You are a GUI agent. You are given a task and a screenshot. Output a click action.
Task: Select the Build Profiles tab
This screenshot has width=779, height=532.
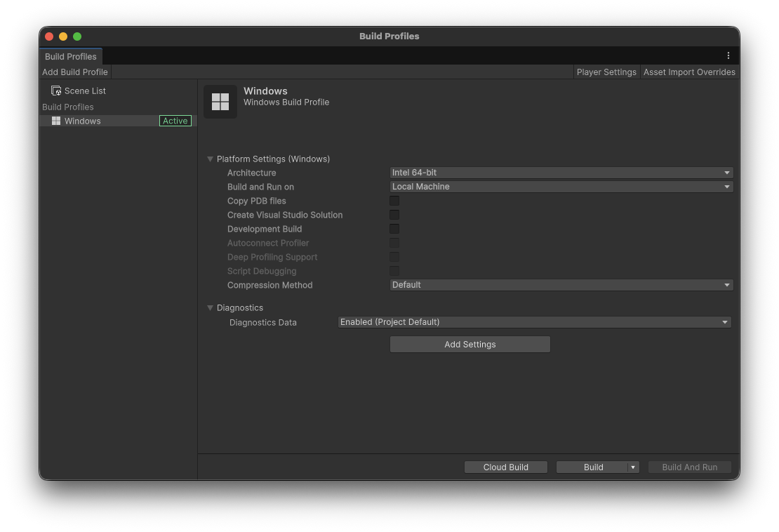[x=71, y=56]
